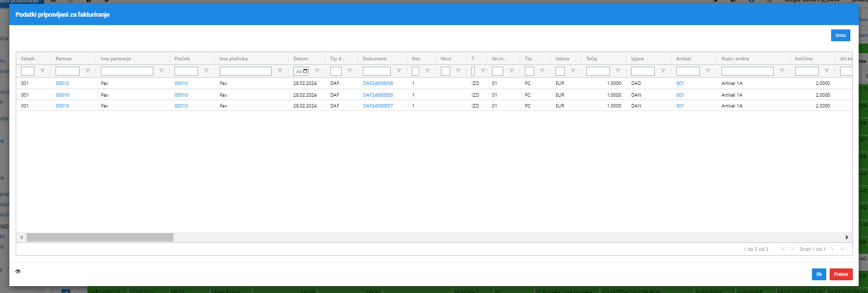Open document link DAF24000055

coord(378,95)
